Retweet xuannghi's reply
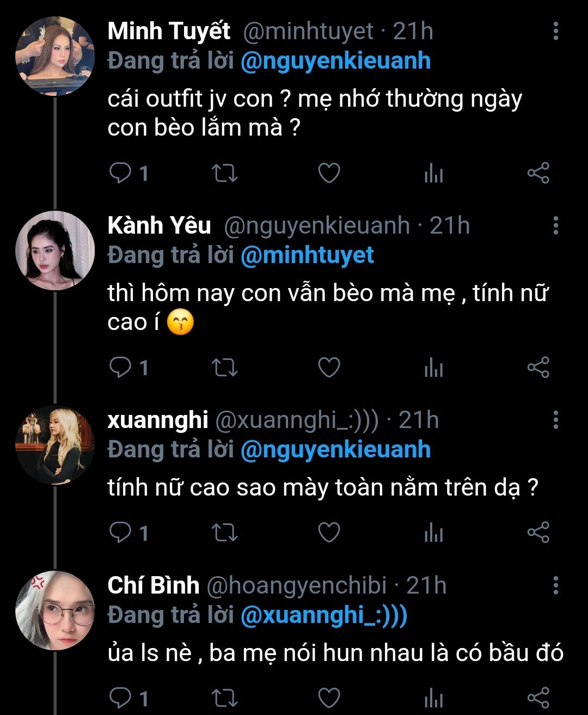 pos(224,533)
